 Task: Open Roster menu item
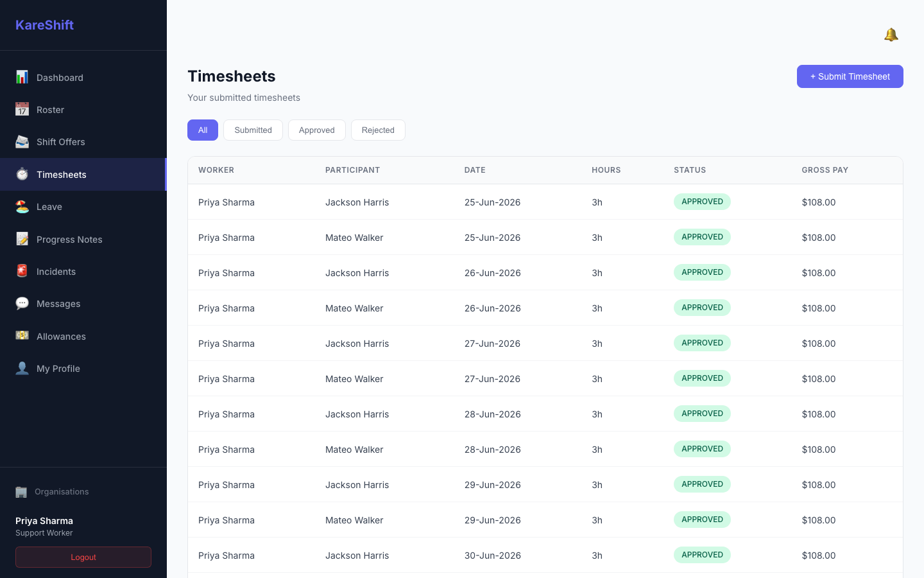tap(83, 109)
